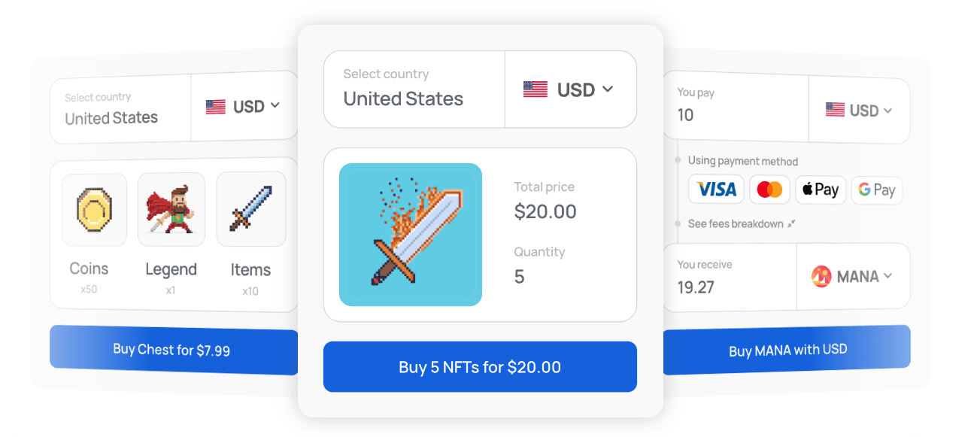Image resolution: width=980 pixels, height=437 pixels.
Task: Choose Mastercard payment option
Action: (x=769, y=190)
